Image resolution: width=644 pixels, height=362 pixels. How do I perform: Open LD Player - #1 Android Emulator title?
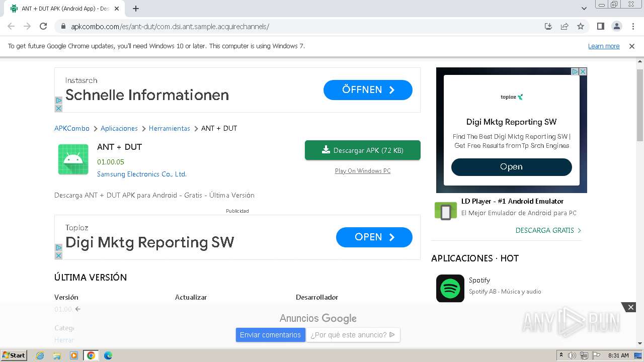coord(512,201)
